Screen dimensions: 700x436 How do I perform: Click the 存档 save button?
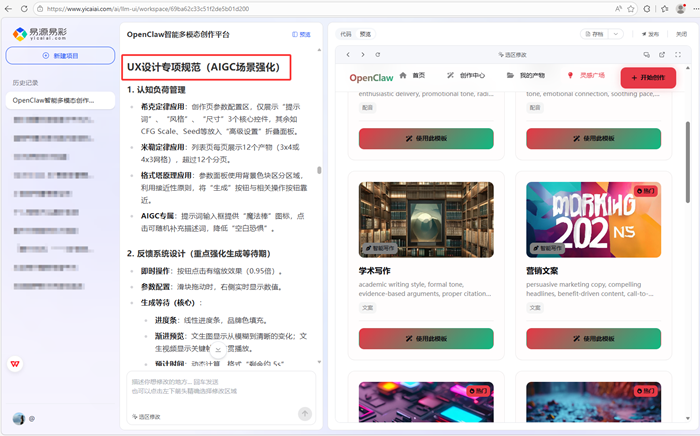(594, 34)
